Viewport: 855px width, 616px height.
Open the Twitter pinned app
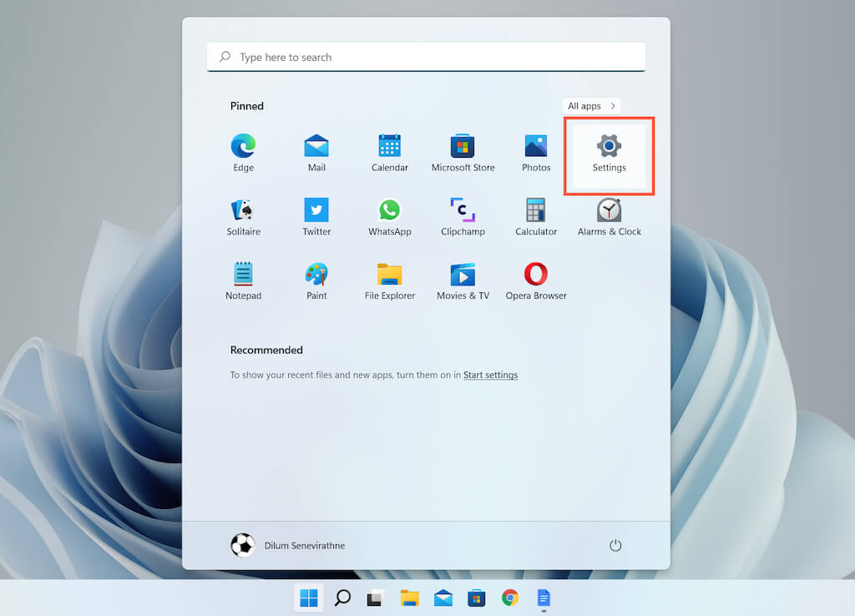click(316, 217)
